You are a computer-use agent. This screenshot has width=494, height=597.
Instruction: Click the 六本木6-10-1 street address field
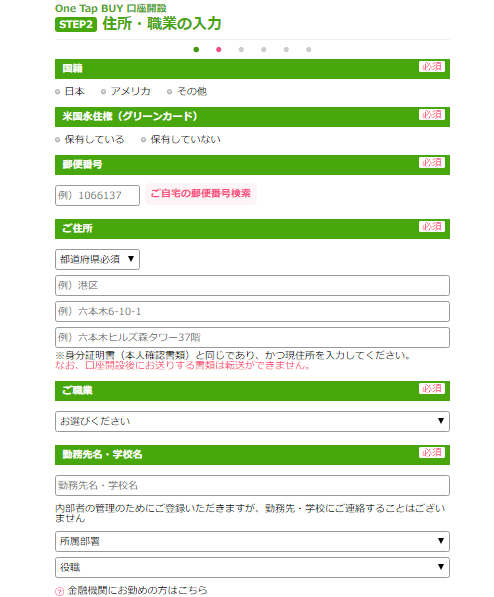[252, 311]
